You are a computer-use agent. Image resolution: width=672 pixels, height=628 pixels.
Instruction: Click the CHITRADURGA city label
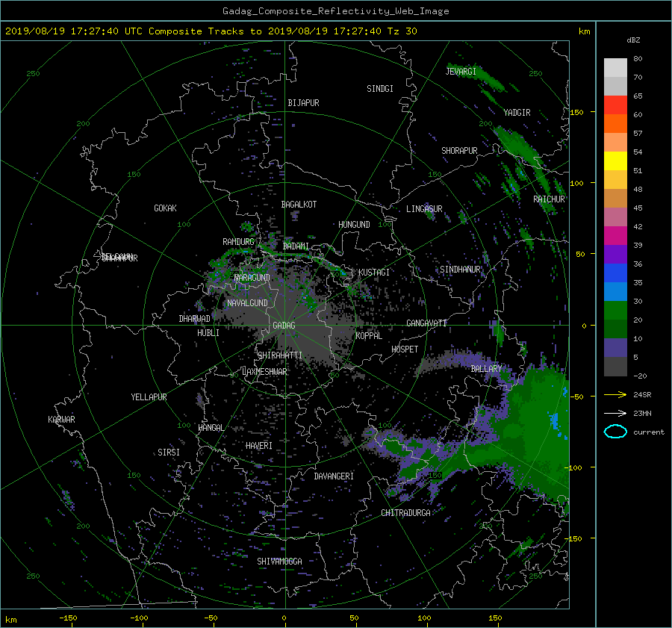(406, 513)
